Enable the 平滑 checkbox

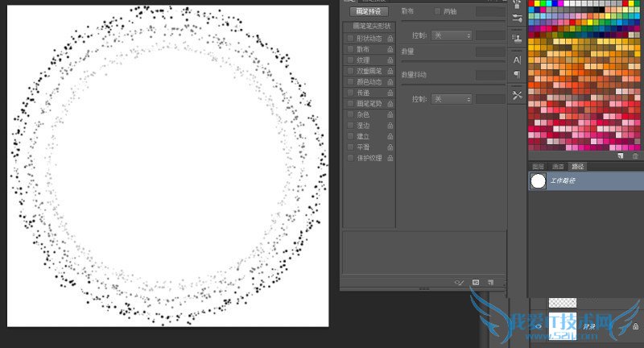[350, 147]
